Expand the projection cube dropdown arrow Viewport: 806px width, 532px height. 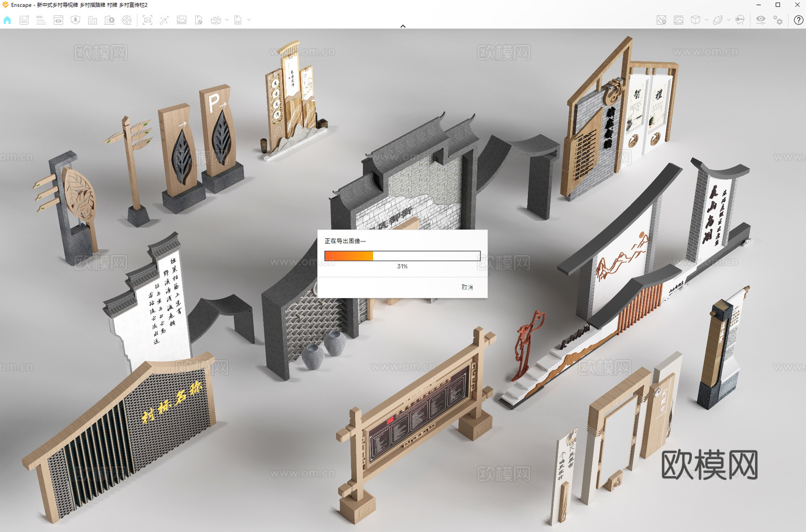(707, 20)
